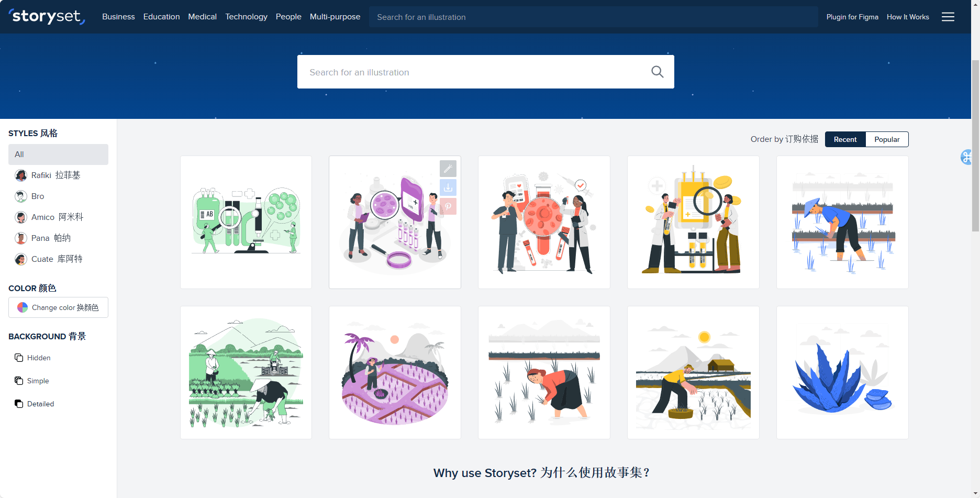980x498 pixels.
Task: Open the Medical category menu
Action: coord(202,17)
